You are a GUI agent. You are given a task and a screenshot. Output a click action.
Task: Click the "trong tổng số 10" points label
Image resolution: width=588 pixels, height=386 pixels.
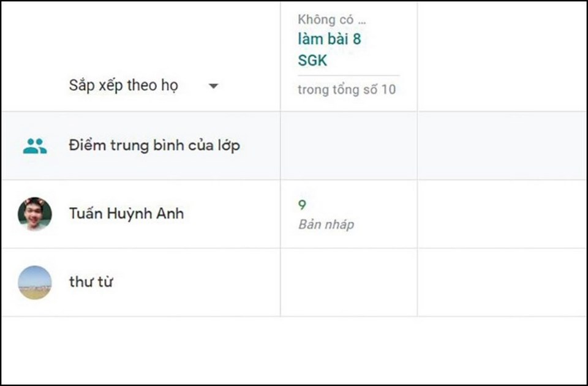click(x=347, y=89)
